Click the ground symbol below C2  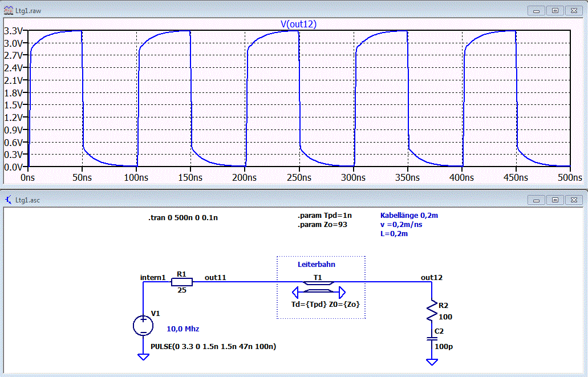click(432, 362)
